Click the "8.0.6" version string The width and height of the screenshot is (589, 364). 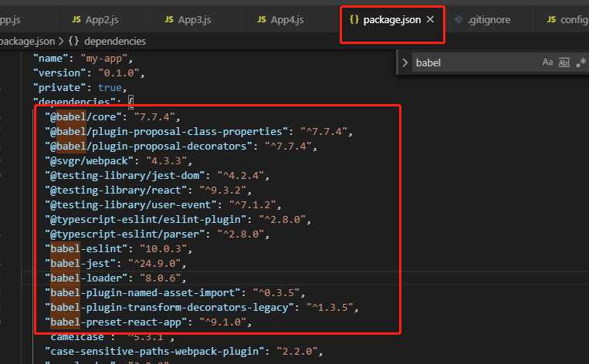(x=160, y=278)
